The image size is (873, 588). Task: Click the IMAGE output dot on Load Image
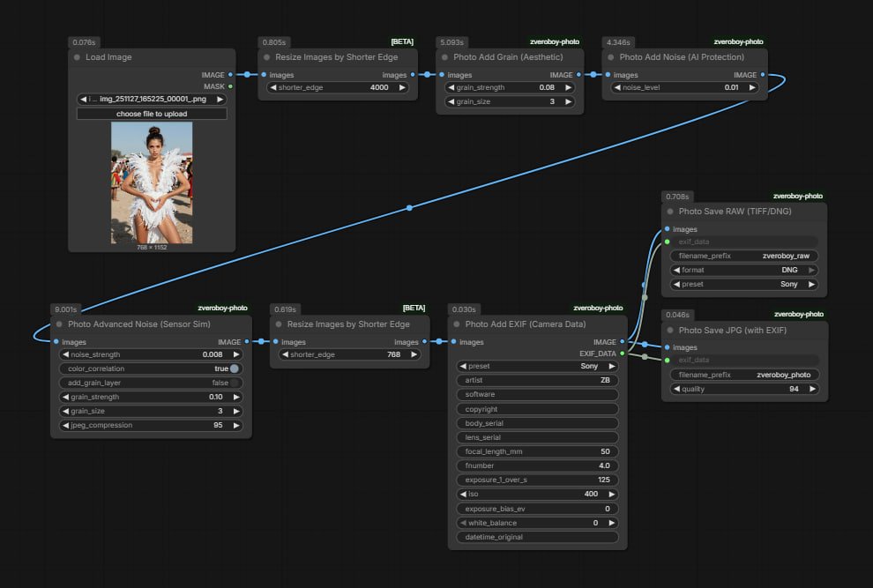tap(230, 74)
